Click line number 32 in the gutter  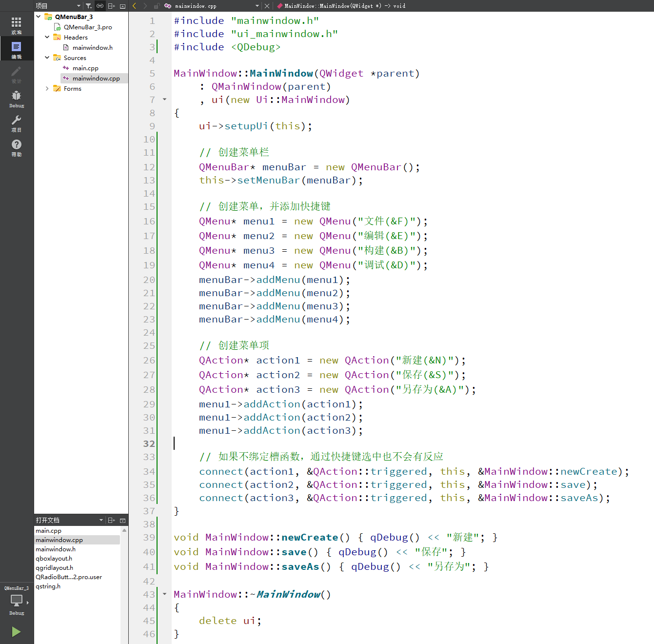point(149,443)
